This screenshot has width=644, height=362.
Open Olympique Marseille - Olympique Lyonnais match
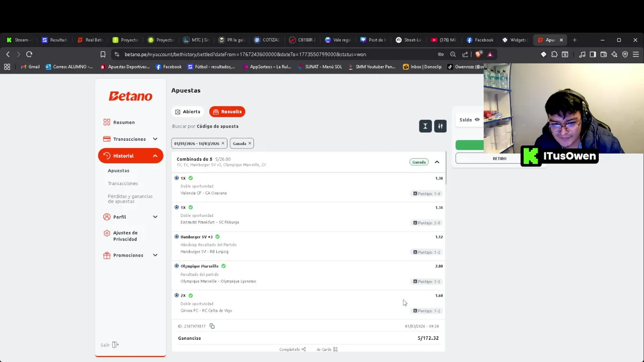point(218,281)
